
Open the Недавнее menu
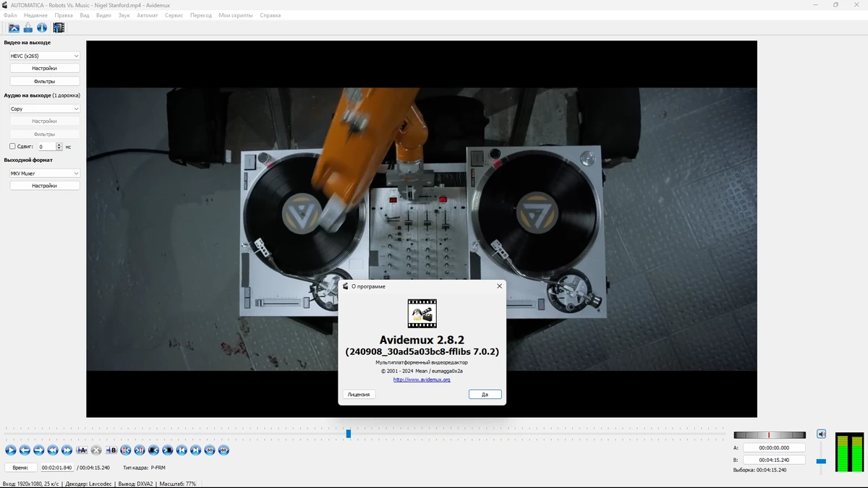pyautogui.click(x=35, y=15)
